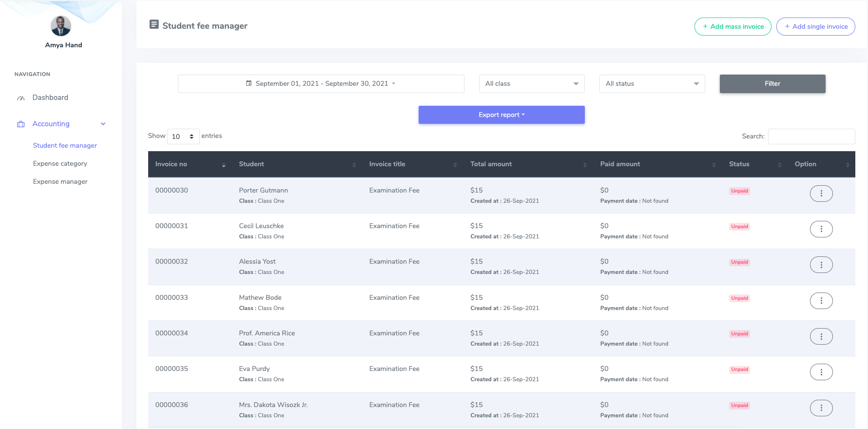Open the All status dropdown
Image resolution: width=868 pixels, height=429 pixels.
coord(652,84)
